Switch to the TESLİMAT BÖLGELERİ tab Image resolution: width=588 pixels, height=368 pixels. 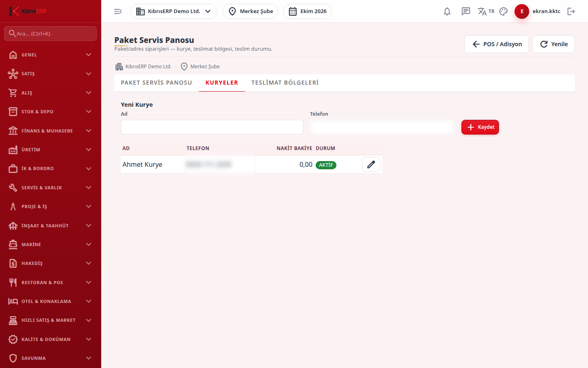(285, 83)
